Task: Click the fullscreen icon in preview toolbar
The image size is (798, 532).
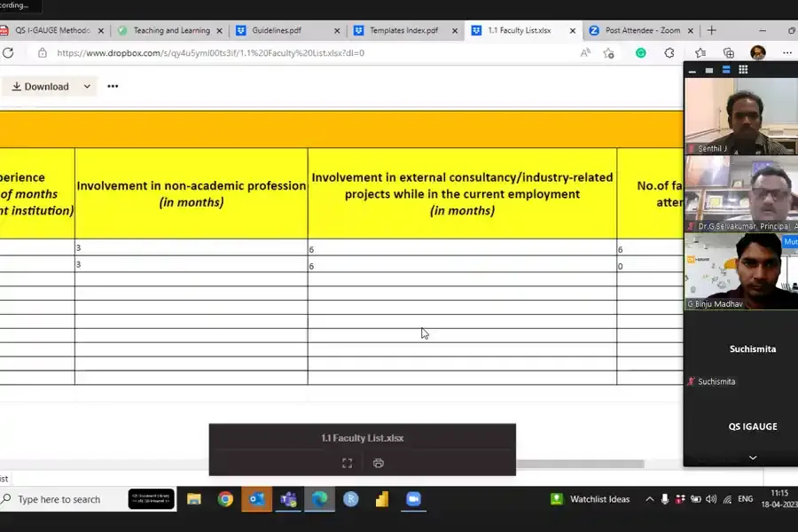Action: 347,463
